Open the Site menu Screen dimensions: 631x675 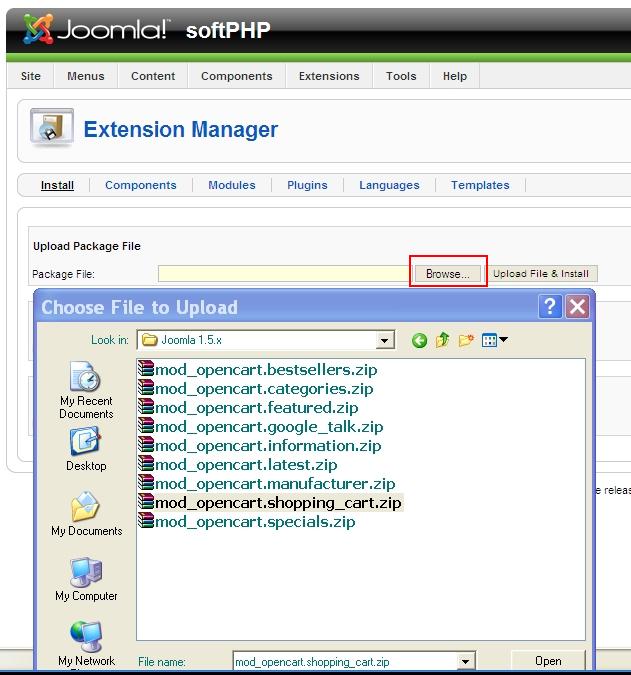click(x=31, y=76)
